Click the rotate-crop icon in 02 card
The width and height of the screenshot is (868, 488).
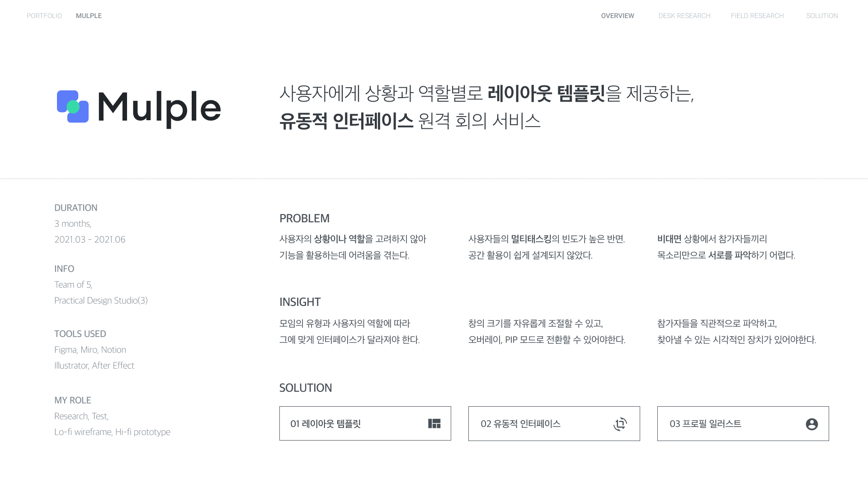[x=620, y=424]
